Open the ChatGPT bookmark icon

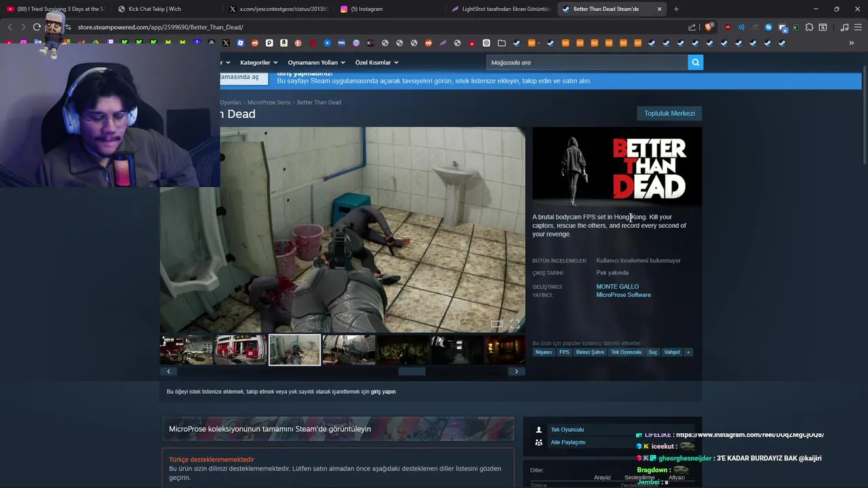point(486,43)
